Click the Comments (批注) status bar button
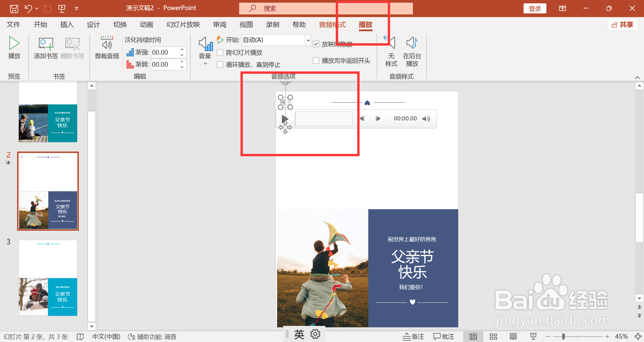This screenshot has height=342, width=644. coord(444,336)
